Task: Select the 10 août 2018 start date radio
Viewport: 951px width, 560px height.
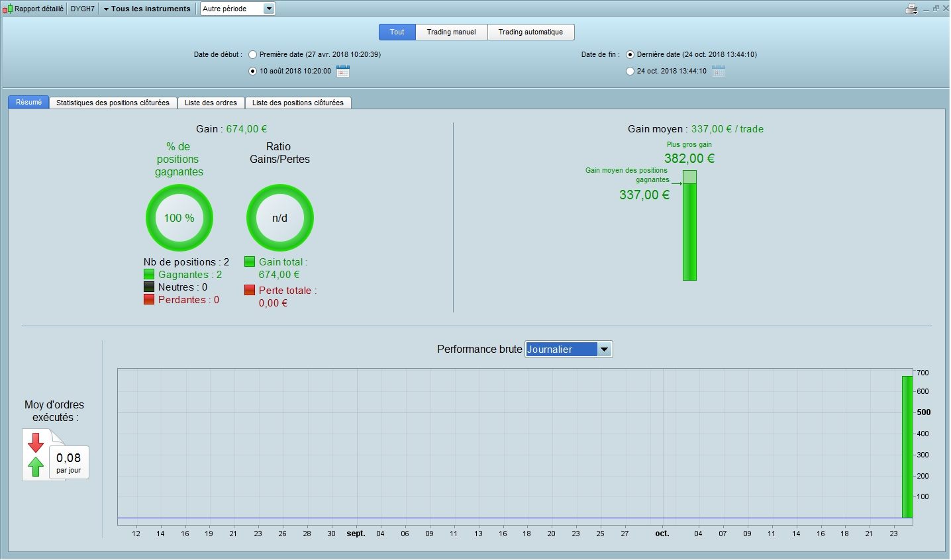Action: point(252,71)
